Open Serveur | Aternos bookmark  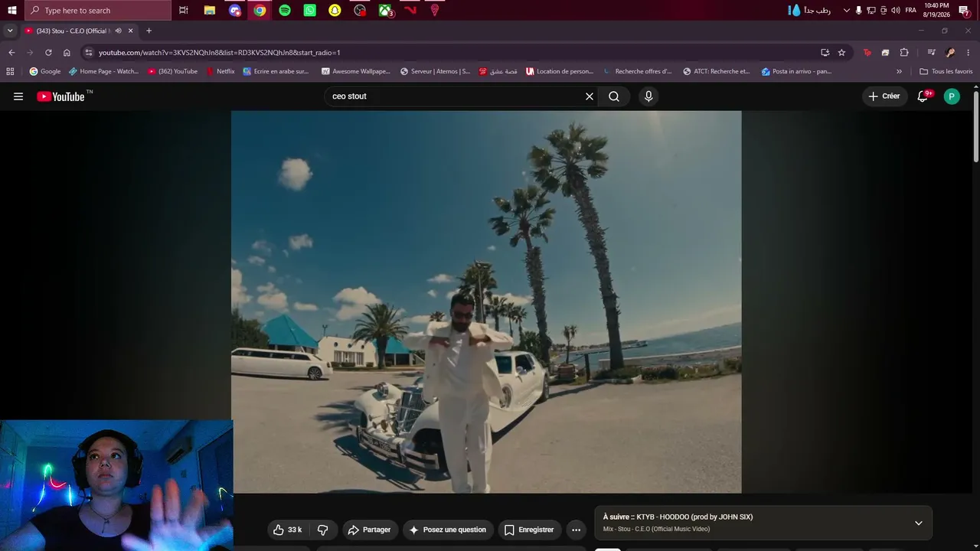click(x=435, y=71)
